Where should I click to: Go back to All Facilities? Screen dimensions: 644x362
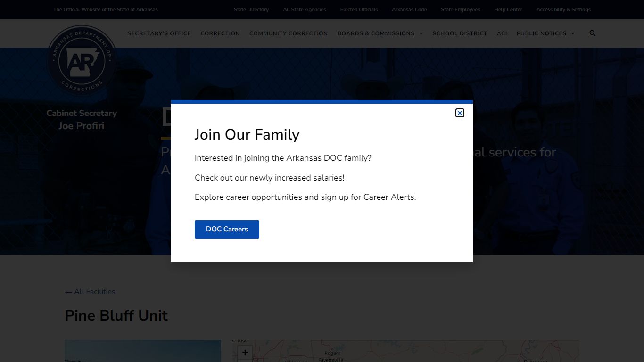[x=90, y=292]
